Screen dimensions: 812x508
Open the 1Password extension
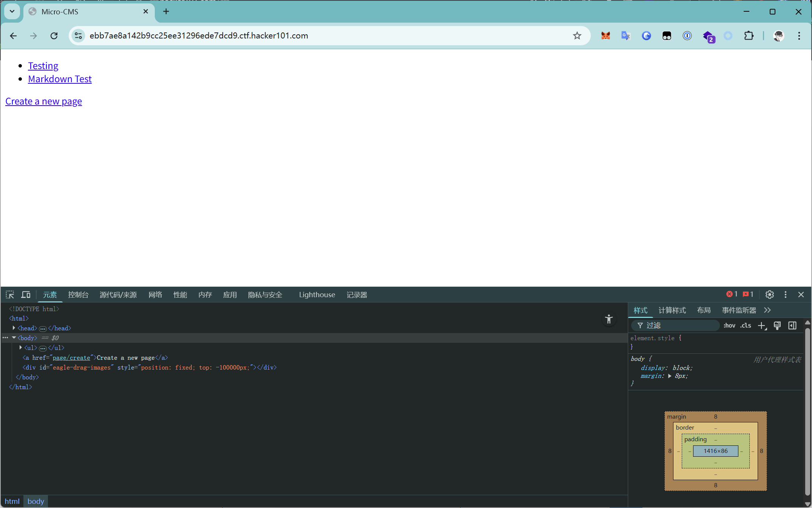pos(687,36)
